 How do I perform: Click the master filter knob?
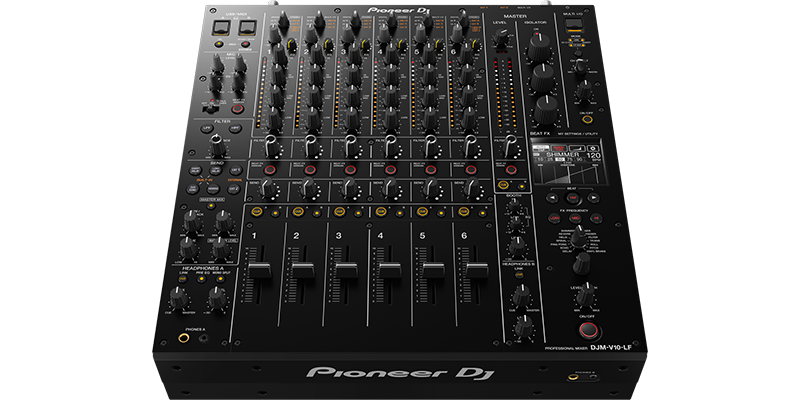coord(509,148)
